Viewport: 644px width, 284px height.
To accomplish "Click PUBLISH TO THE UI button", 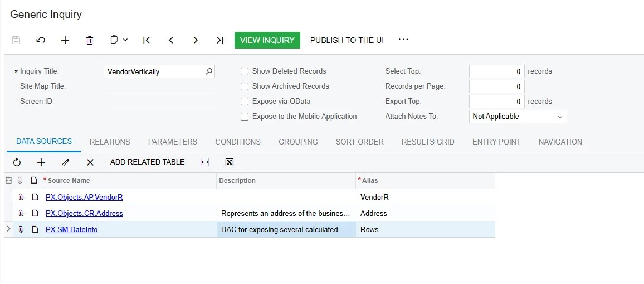I will [x=347, y=40].
